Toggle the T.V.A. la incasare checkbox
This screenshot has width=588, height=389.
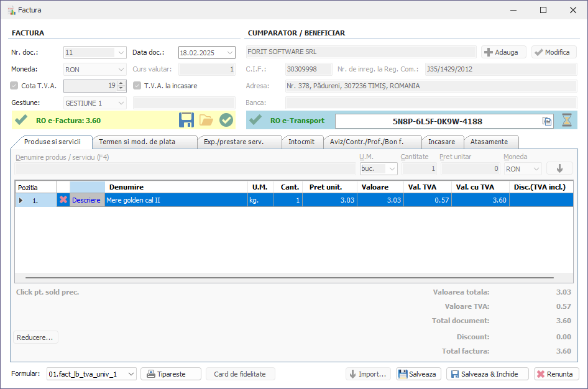click(137, 86)
